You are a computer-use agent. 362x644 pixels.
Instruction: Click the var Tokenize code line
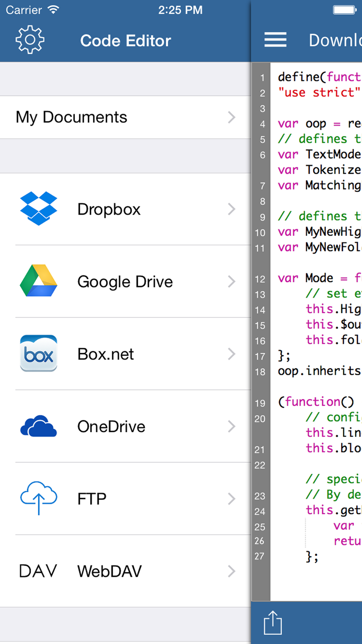pos(320,170)
